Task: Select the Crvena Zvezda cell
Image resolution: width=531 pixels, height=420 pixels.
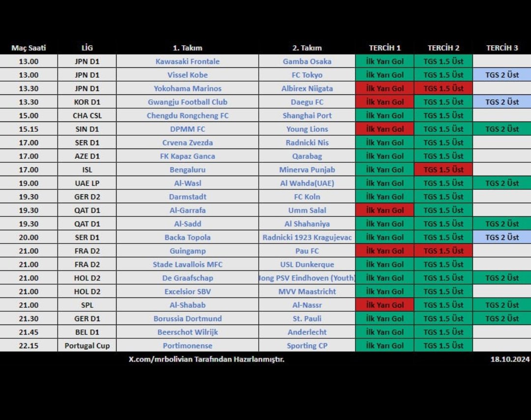Action: (187, 143)
